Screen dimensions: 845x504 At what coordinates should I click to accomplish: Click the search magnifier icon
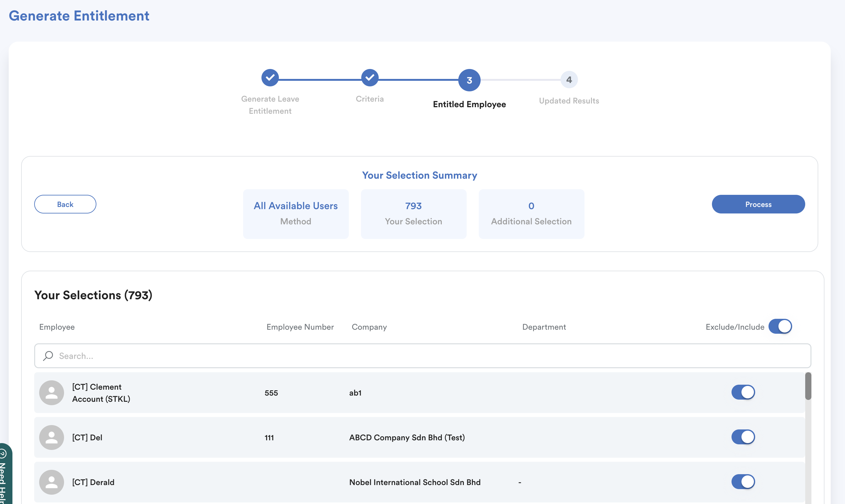coord(48,355)
